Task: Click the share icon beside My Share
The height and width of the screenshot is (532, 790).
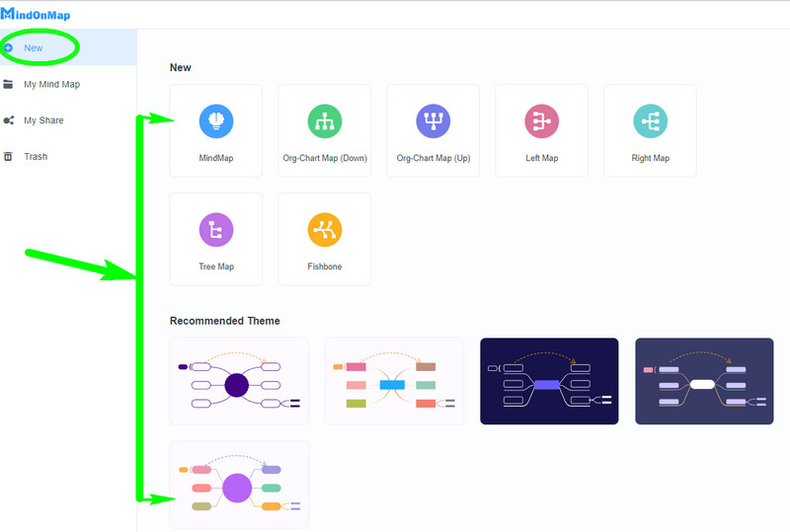Action: click(x=9, y=120)
